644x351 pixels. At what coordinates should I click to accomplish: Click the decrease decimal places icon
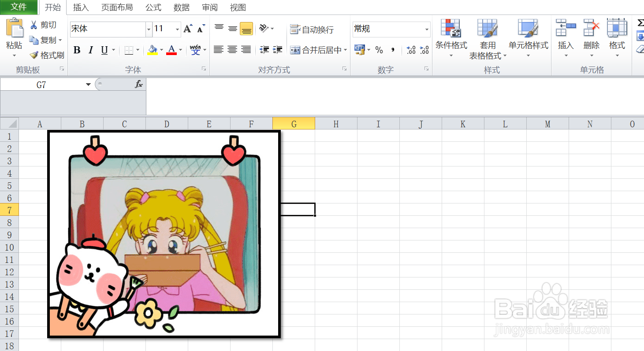[424, 50]
